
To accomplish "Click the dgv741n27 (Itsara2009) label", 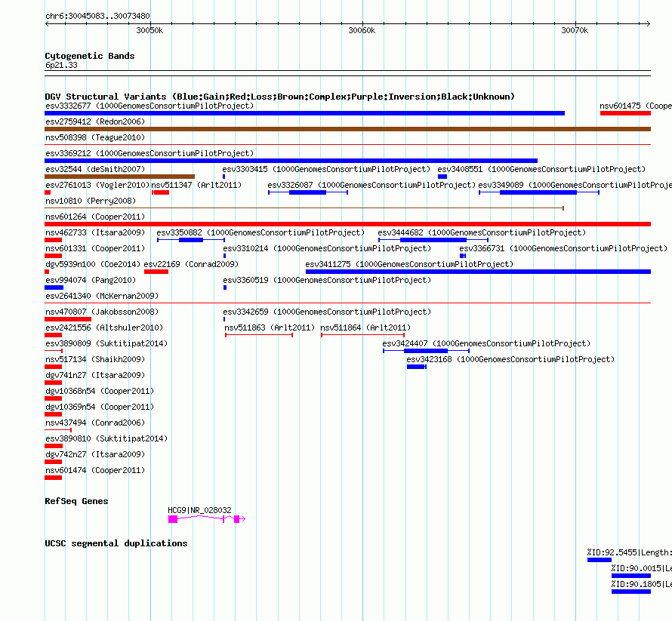I will 95,375.
